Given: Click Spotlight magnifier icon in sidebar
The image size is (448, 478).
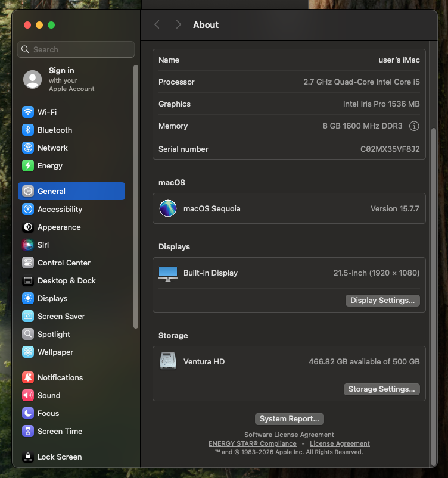Looking at the screenshot, I should click(x=28, y=334).
